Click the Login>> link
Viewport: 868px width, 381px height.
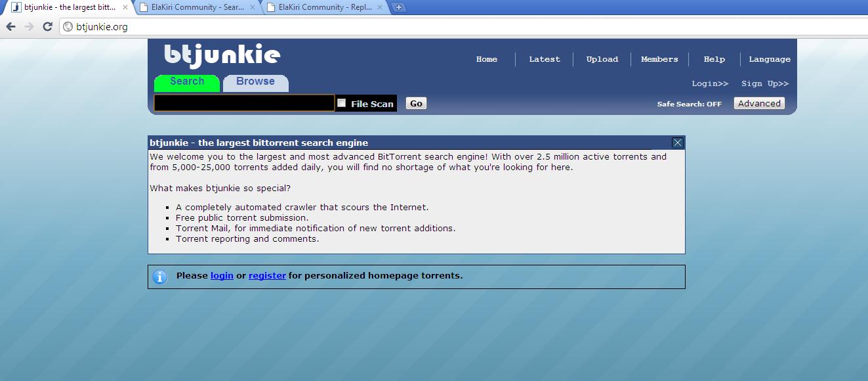tap(710, 83)
